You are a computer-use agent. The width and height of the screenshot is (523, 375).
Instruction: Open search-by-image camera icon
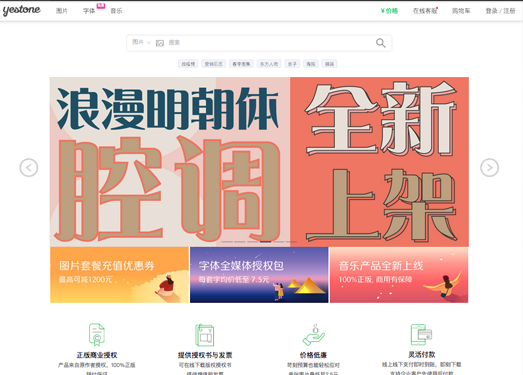point(160,43)
